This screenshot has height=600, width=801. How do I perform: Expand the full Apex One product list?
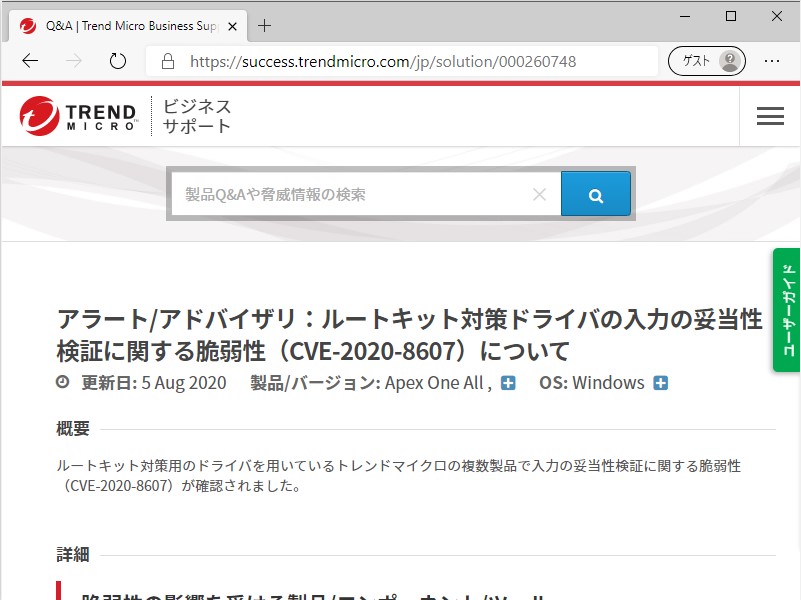(508, 382)
